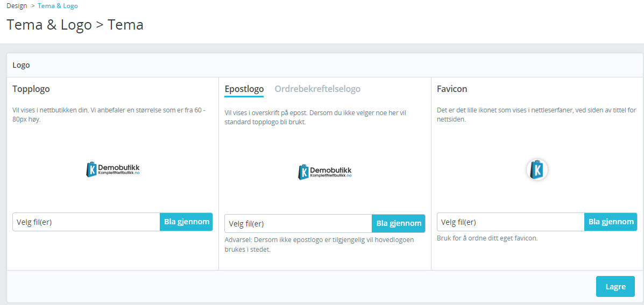The image size is (644, 305).
Task: Click the Favicon file input field
Action: coord(511,222)
